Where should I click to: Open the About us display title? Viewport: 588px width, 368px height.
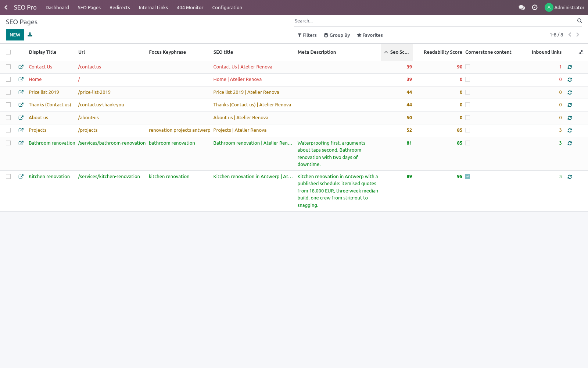click(x=39, y=118)
